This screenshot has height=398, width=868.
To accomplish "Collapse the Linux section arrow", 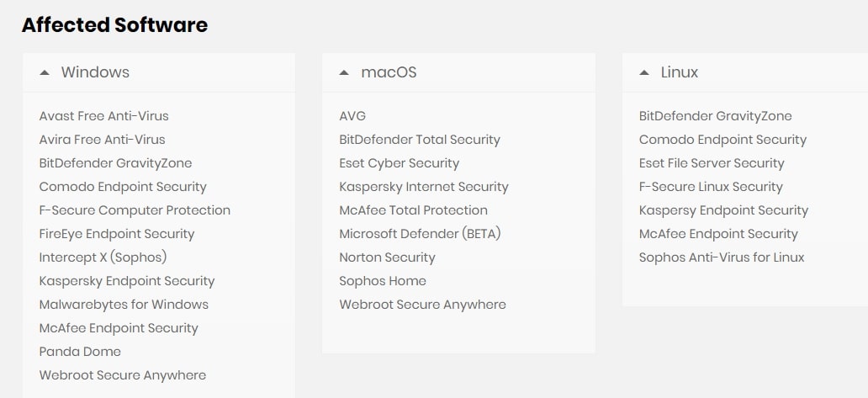I will tap(644, 72).
